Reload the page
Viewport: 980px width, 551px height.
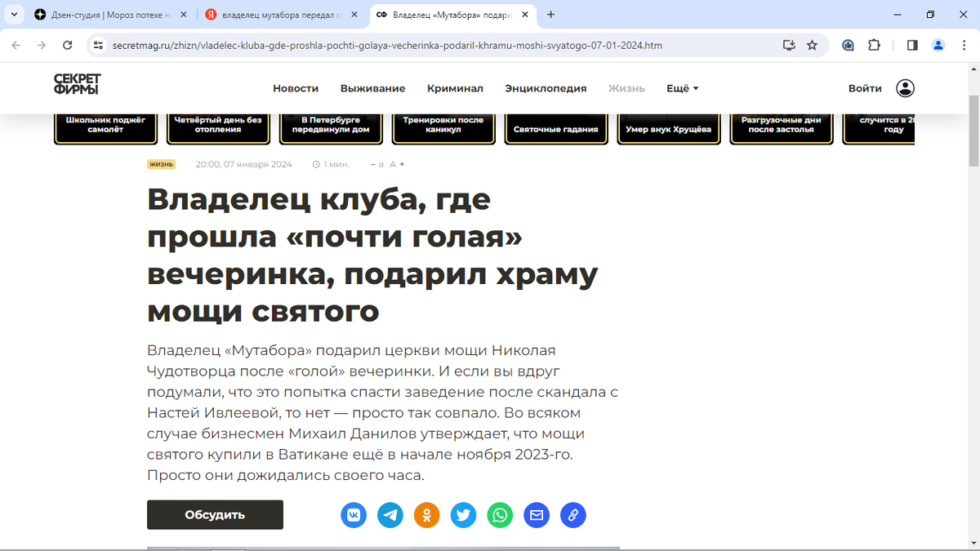66,46
